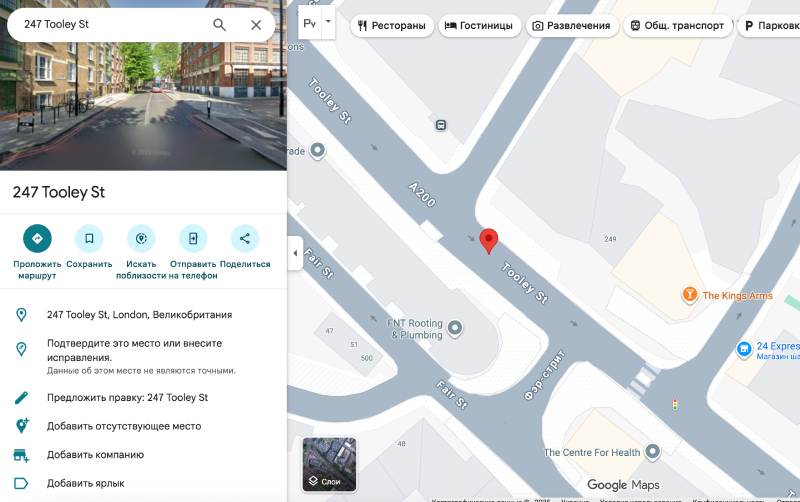Click the Directions route icon
Screen dimensions: 800x502
[x=37, y=238]
